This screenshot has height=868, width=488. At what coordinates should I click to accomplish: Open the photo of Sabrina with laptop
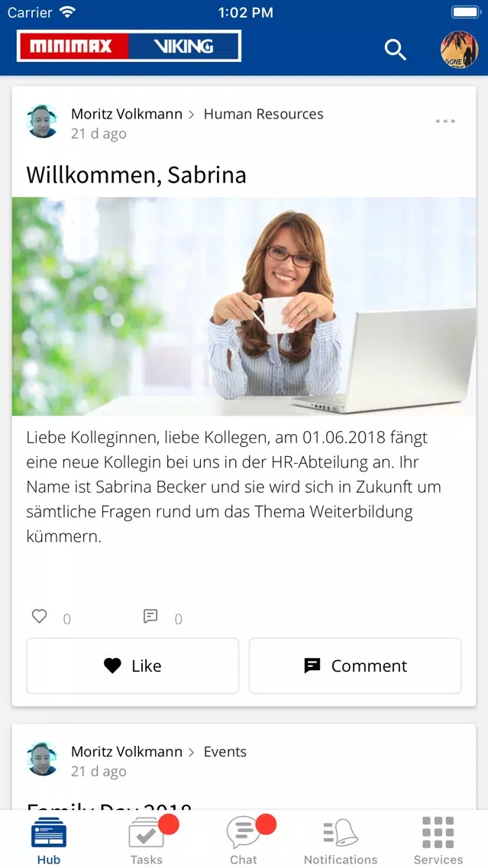244,306
